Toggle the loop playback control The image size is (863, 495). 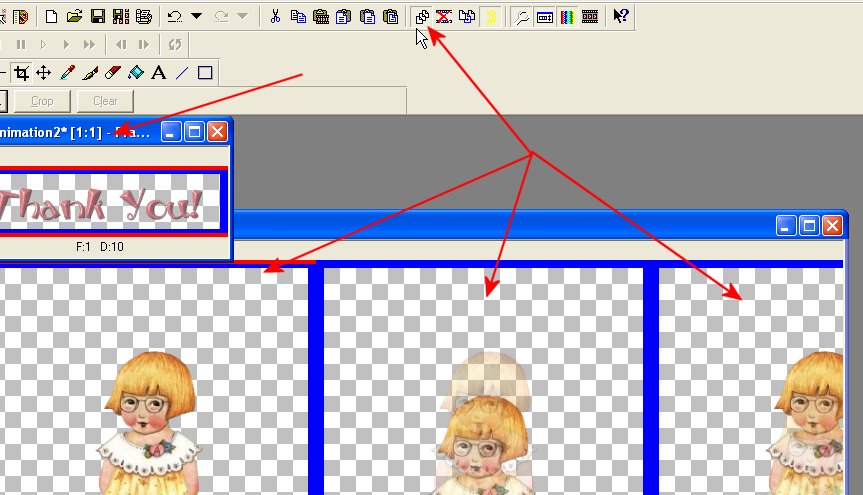tap(175, 45)
